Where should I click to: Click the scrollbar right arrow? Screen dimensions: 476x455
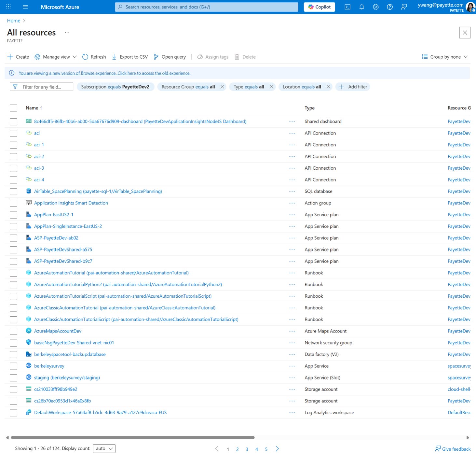pos(468,437)
